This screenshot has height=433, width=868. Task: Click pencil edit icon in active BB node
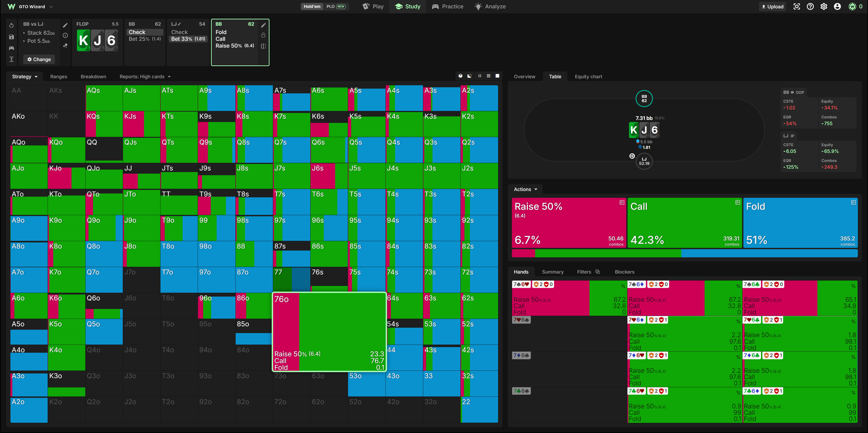(x=264, y=25)
